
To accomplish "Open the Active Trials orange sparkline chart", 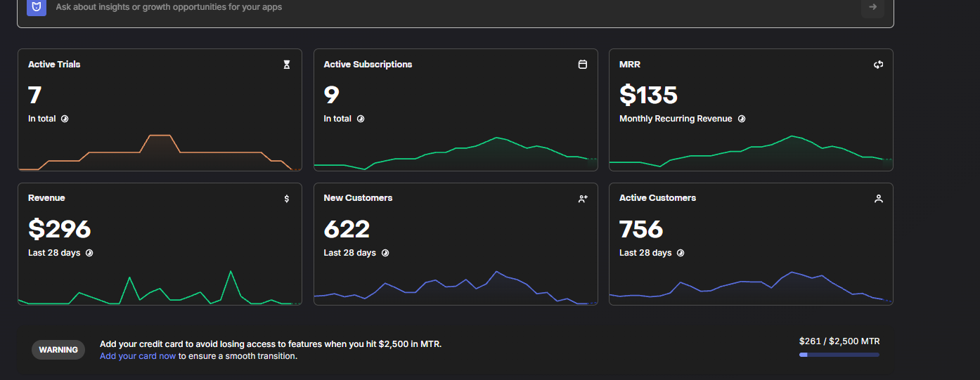I will coord(160,152).
